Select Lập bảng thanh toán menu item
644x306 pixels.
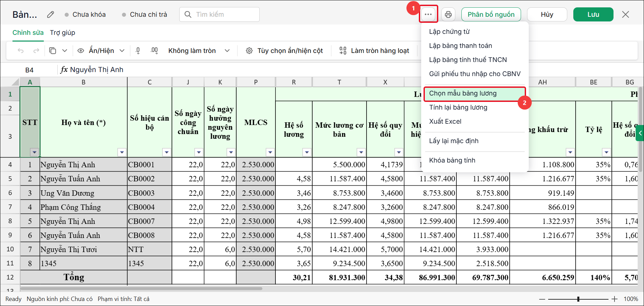point(475,46)
